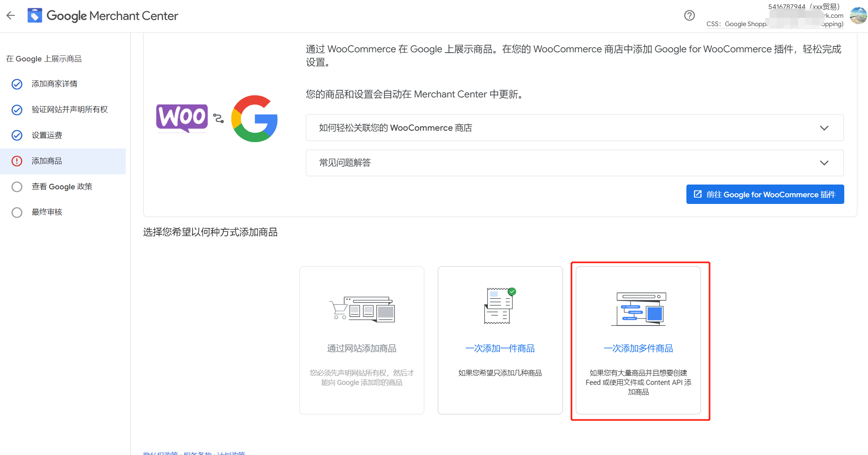
Task: Expand 常见问题解答 section
Action: 574,163
